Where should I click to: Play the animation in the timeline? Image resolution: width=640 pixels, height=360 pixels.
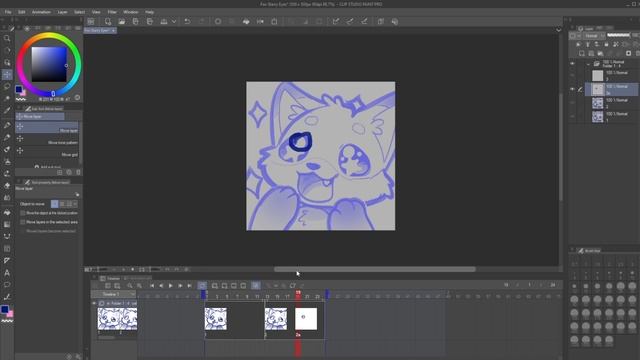[x=171, y=286]
